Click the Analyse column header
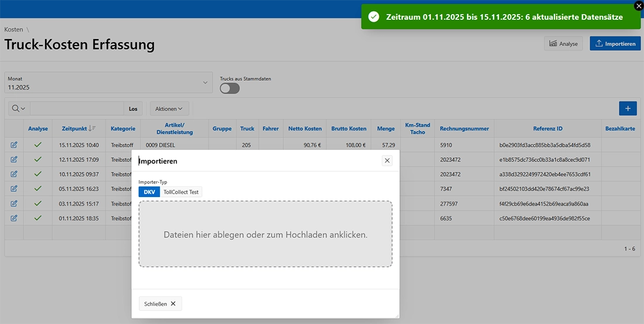The image size is (644, 324). [38, 128]
